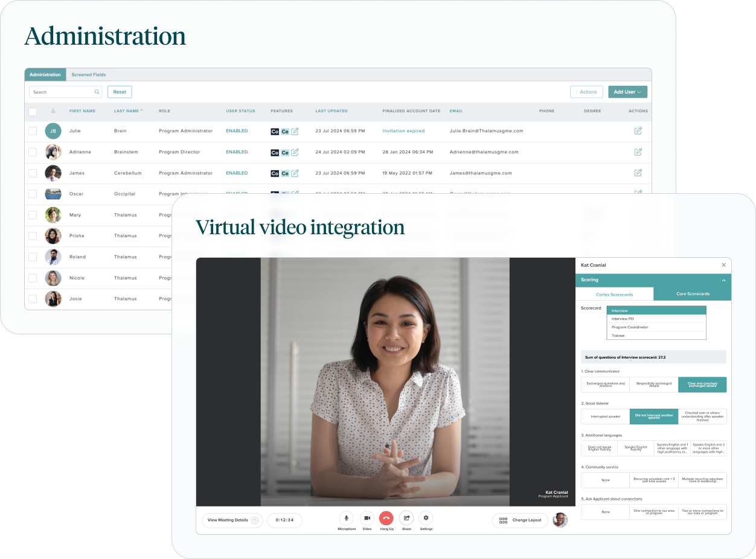Click the Reset button
756x559 pixels.
(x=120, y=92)
